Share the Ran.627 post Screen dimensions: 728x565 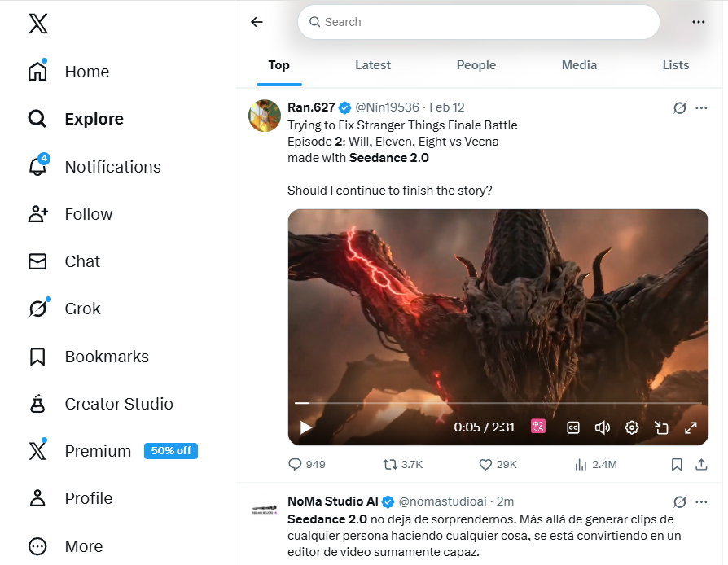coord(701,464)
